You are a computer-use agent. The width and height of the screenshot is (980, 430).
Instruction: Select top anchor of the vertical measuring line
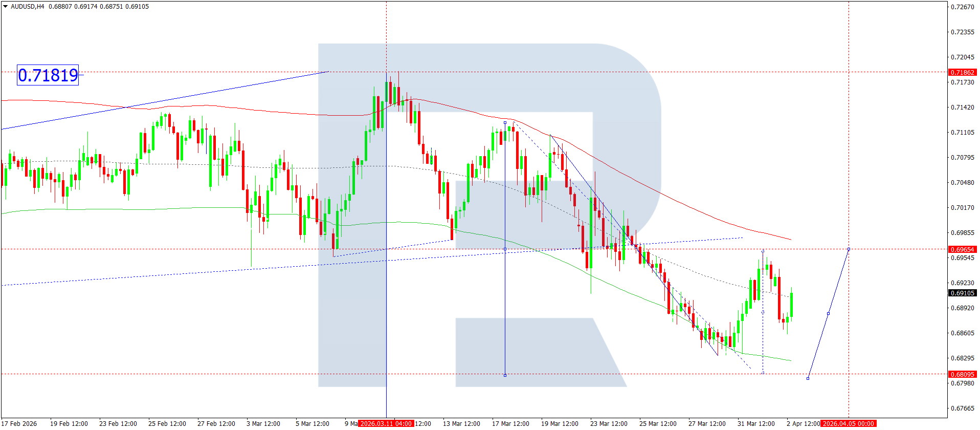(505, 123)
